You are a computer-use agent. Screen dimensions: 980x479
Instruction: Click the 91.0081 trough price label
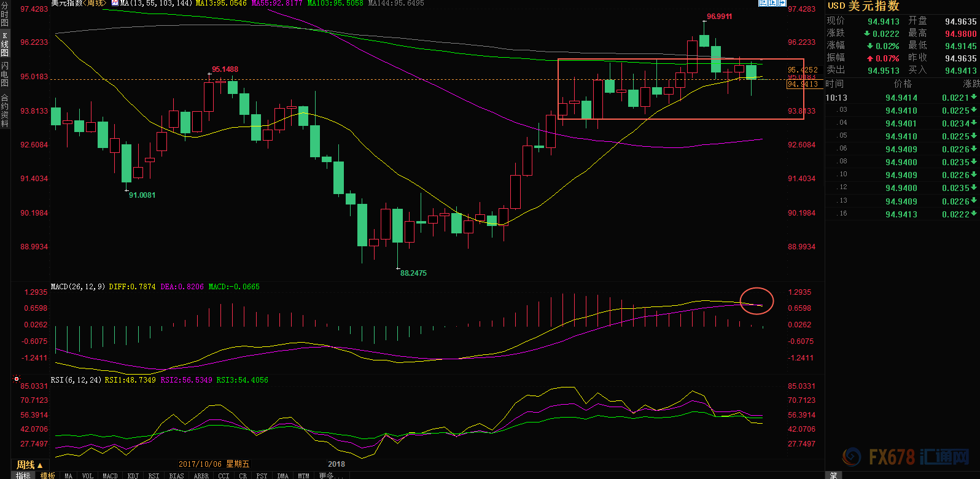pyautogui.click(x=142, y=195)
